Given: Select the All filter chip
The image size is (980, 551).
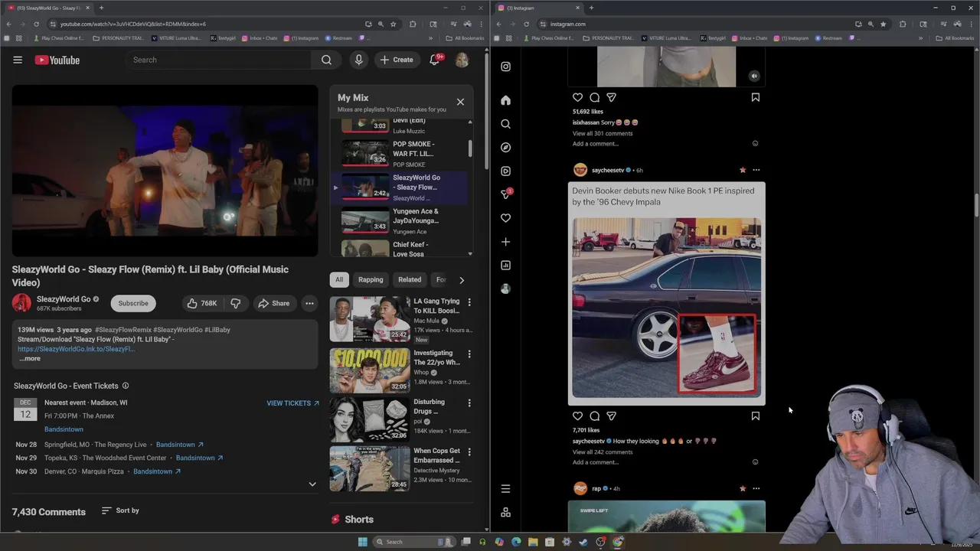Looking at the screenshot, I should click(x=339, y=279).
